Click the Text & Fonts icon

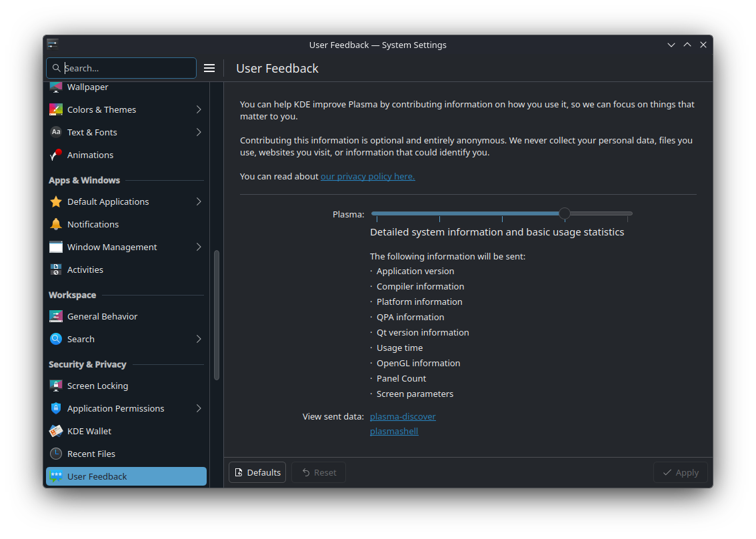tap(56, 132)
